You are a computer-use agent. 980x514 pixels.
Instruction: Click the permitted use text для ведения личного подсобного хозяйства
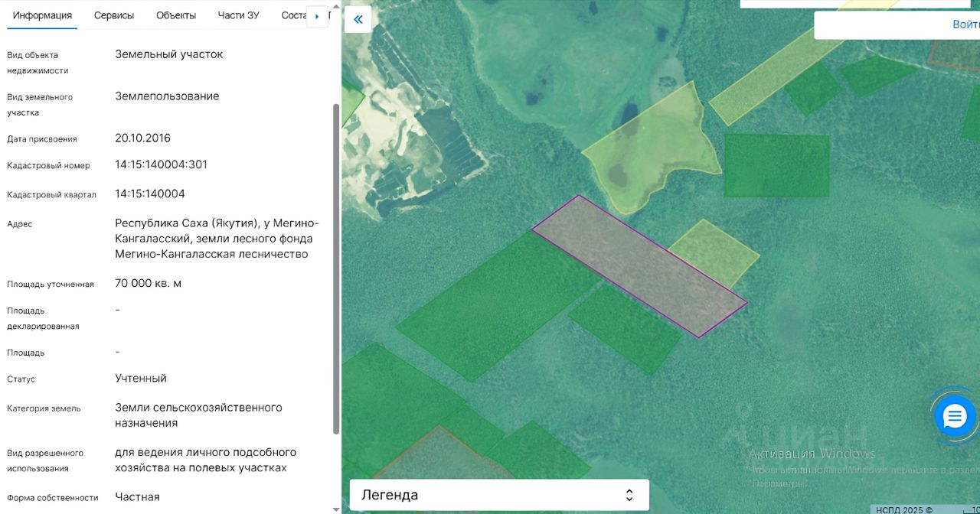pyautogui.click(x=205, y=460)
